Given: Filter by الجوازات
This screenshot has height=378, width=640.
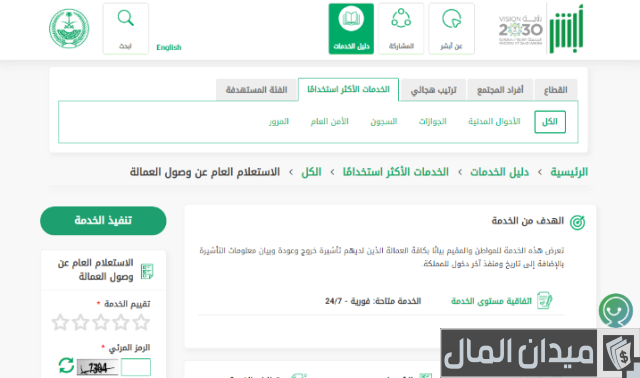Looking at the screenshot, I should [x=433, y=122].
